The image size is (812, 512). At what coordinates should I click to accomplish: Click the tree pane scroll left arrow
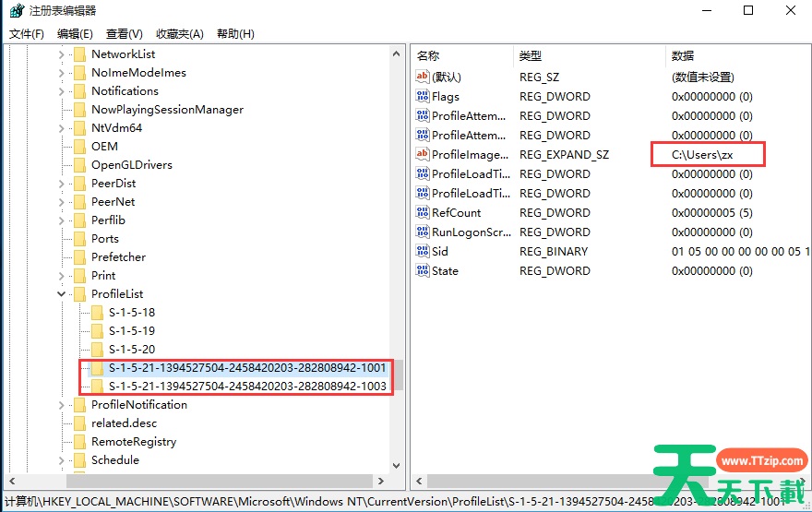(x=12, y=481)
